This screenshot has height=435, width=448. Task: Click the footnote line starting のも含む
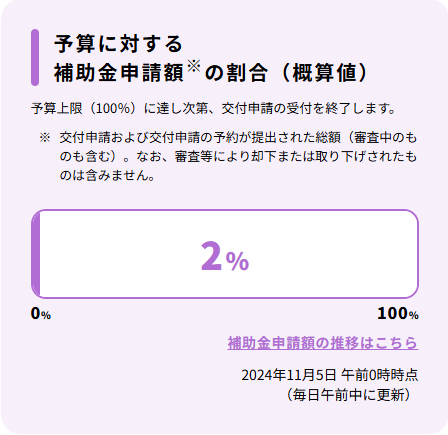238,156
